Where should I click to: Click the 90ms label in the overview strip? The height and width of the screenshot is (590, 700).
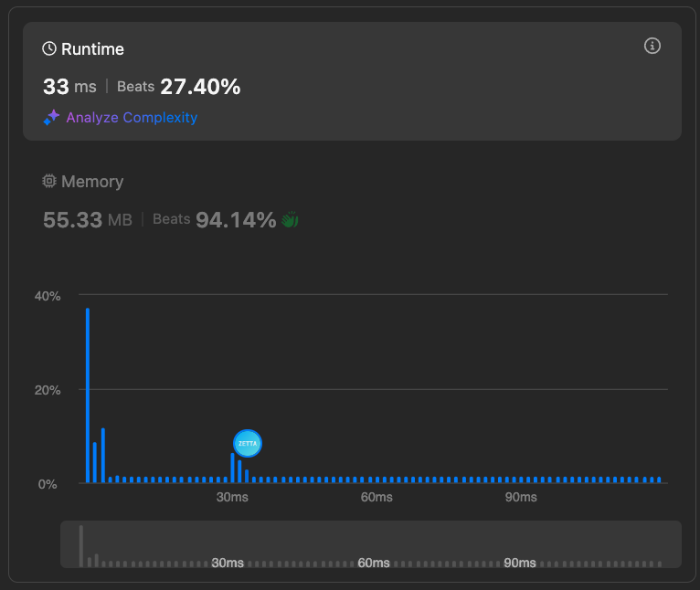tap(520, 563)
